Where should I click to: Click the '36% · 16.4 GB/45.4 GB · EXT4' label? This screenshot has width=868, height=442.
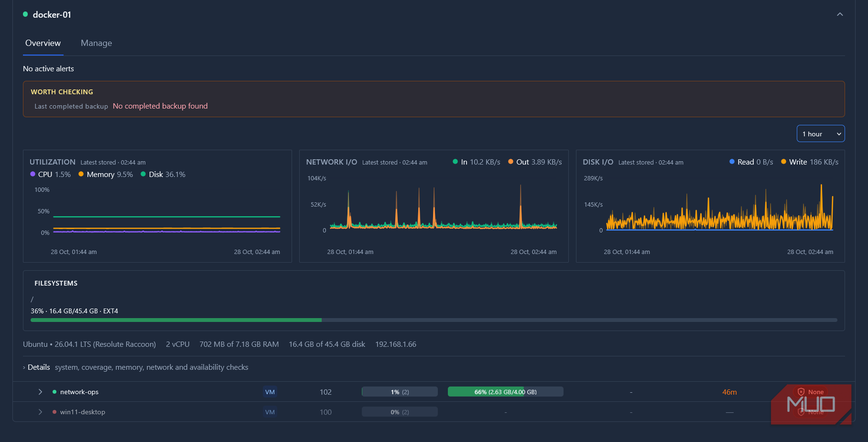point(74,311)
